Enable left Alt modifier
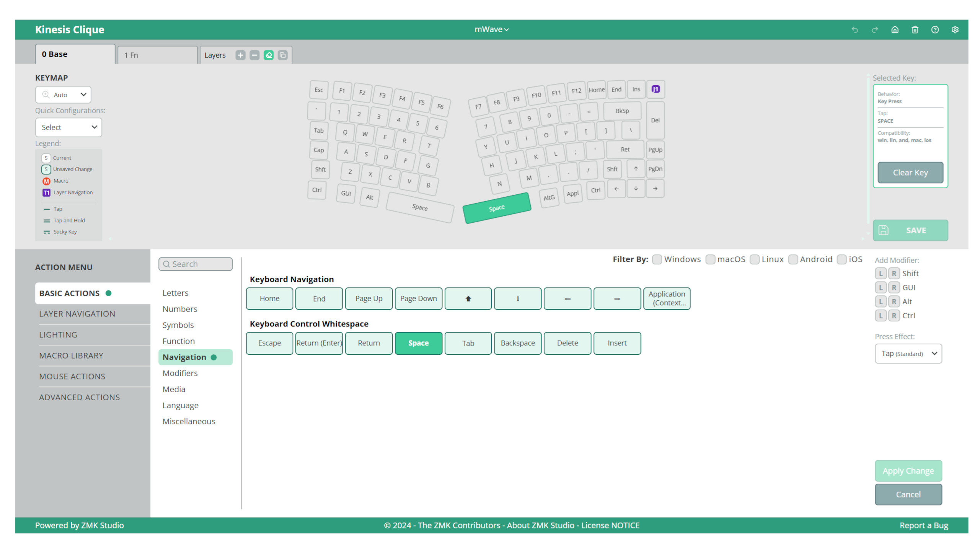Image resolution: width=980 pixels, height=551 pixels. pos(881,302)
